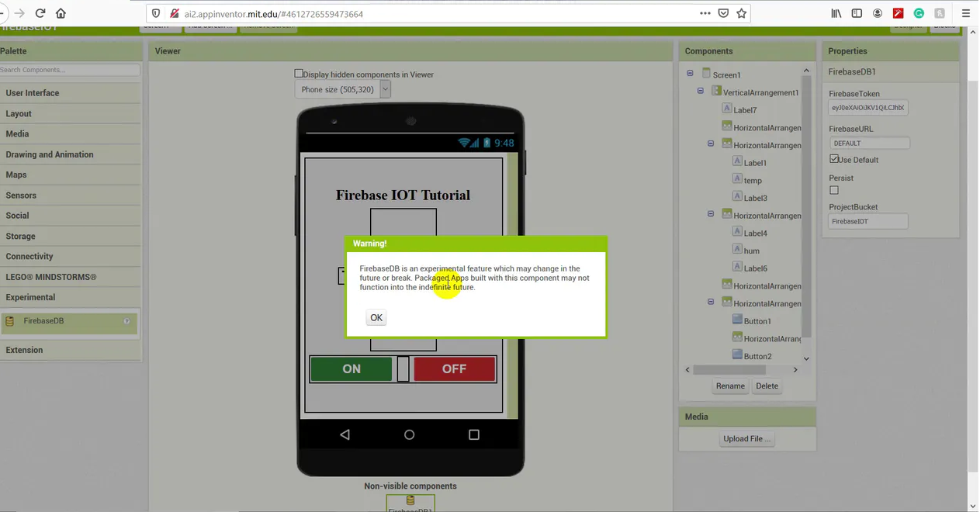Image resolution: width=980 pixels, height=512 pixels.
Task: Click the FirebaseURL DEFAULT field
Action: pos(869,143)
